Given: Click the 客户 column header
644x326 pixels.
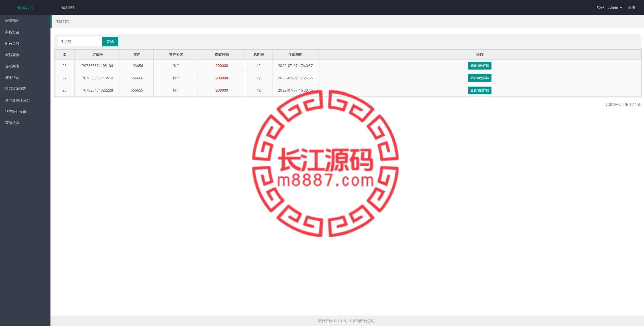Looking at the screenshot, I should pos(137,55).
